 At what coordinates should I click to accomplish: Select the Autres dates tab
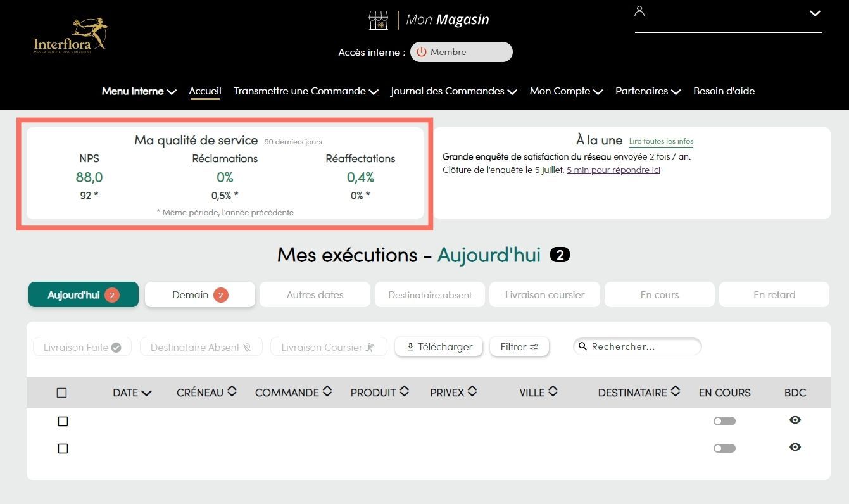tap(315, 294)
